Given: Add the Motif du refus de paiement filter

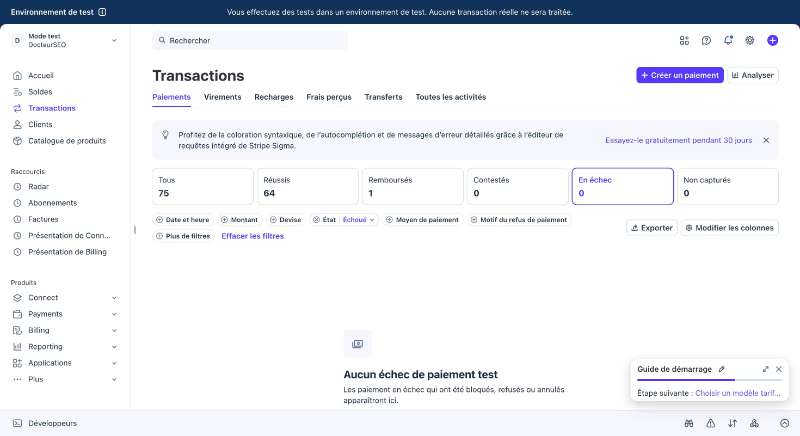Looking at the screenshot, I should pyautogui.click(x=519, y=220).
